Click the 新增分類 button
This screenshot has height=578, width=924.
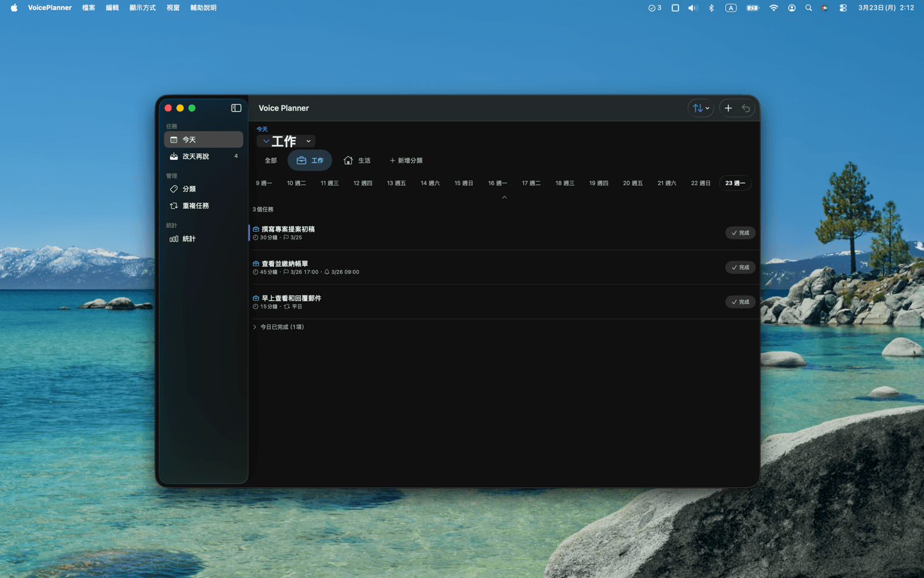(x=406, y=160)
